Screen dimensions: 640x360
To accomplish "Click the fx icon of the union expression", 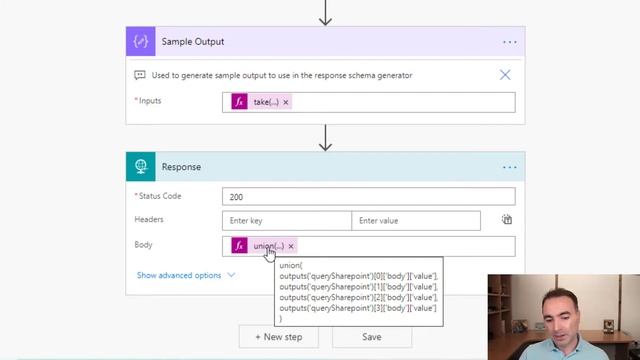I will tap(239, 246).
